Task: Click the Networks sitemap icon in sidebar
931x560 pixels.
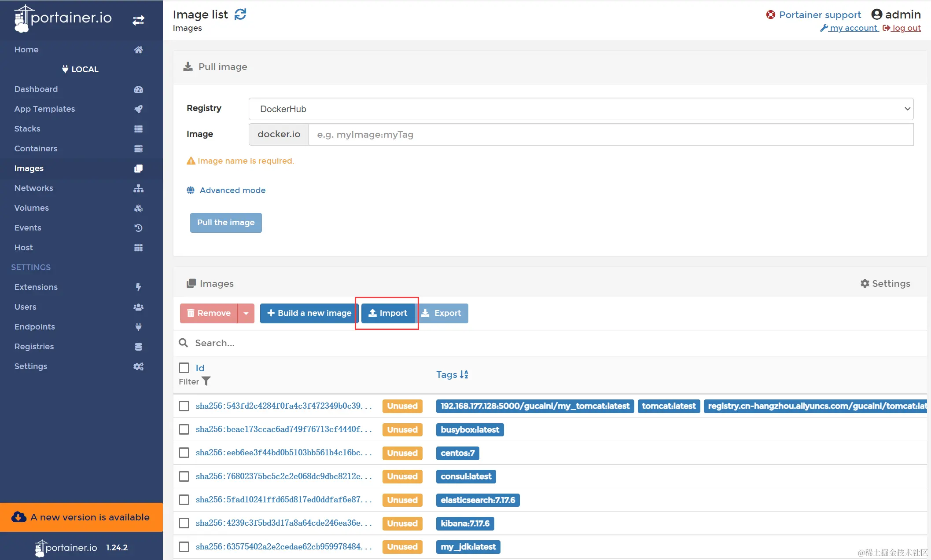Action: tap(138, 188)
